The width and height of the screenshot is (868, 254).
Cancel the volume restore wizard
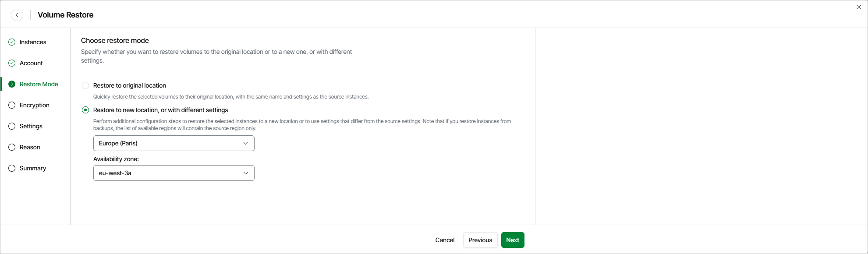[x=445, y=240]
